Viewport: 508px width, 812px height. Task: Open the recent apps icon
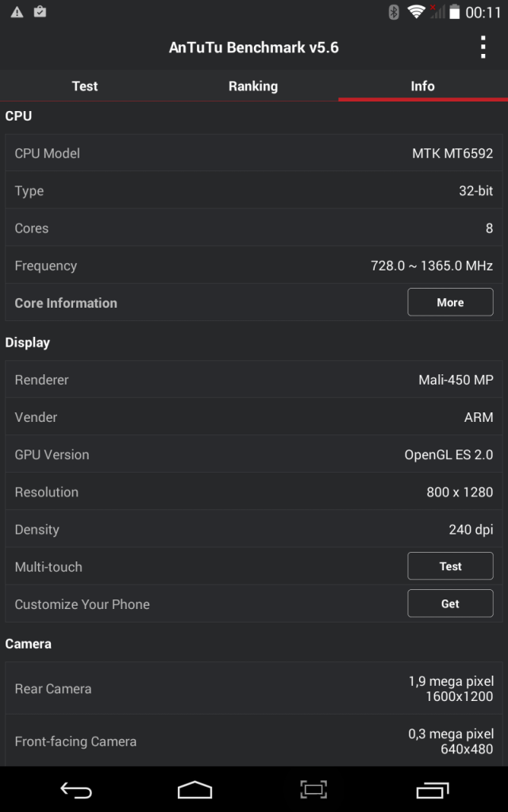click(432, 790)
